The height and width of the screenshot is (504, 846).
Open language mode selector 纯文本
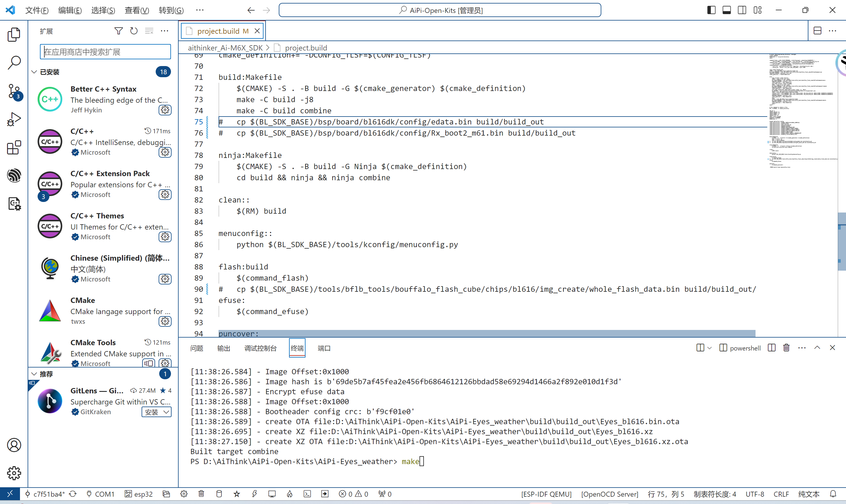[x=809, y=494]
